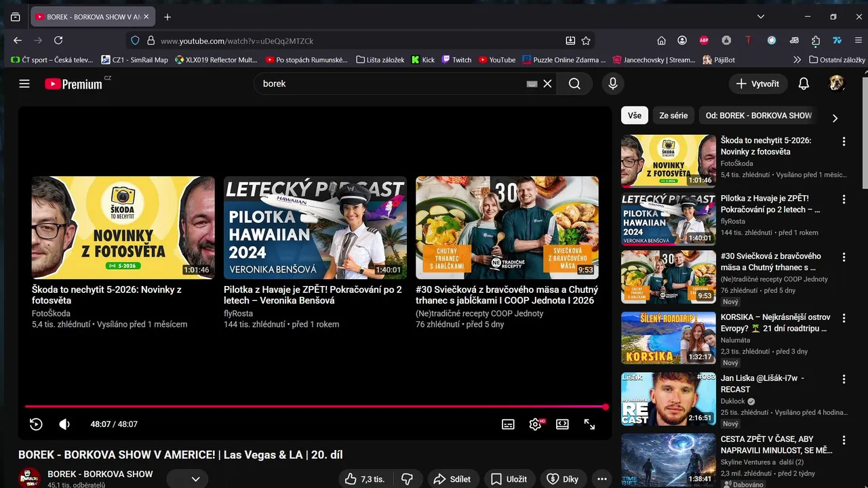Open player settings gear
The height and width of the screenshot is (488, 868).
tap(535, 424)
